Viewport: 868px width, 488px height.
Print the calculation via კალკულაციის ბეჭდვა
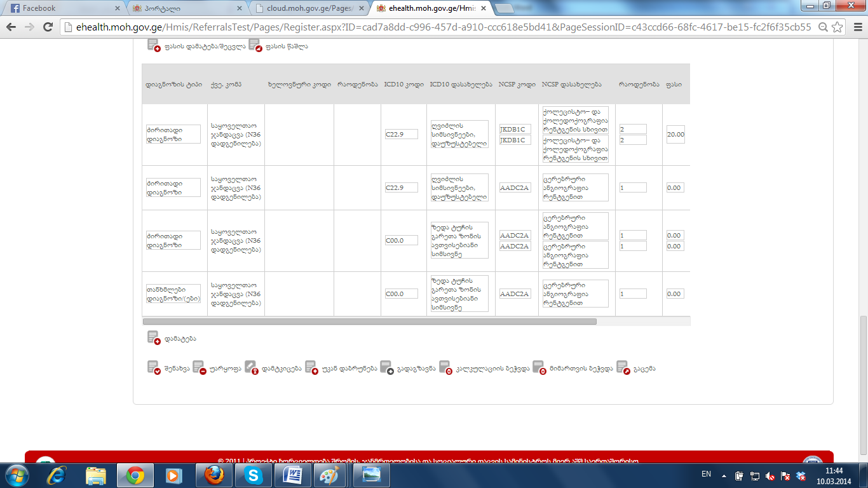(445, 368)
